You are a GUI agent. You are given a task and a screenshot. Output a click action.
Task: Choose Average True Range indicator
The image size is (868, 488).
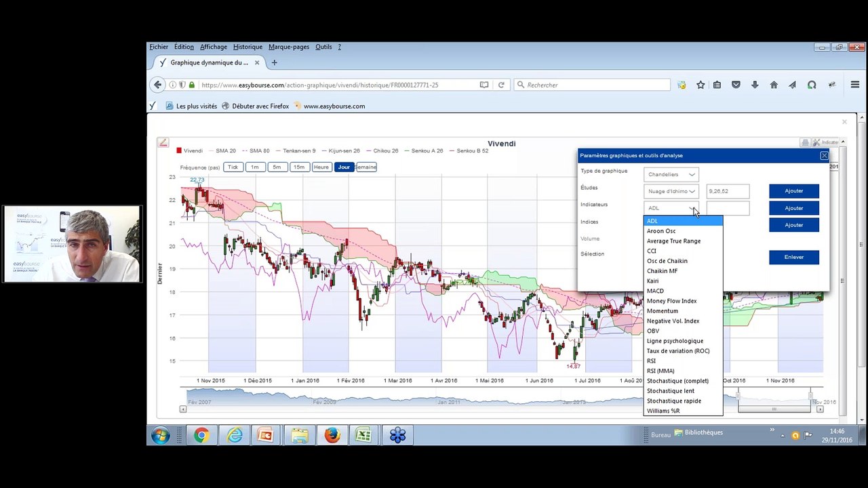(x=683, y=241)
